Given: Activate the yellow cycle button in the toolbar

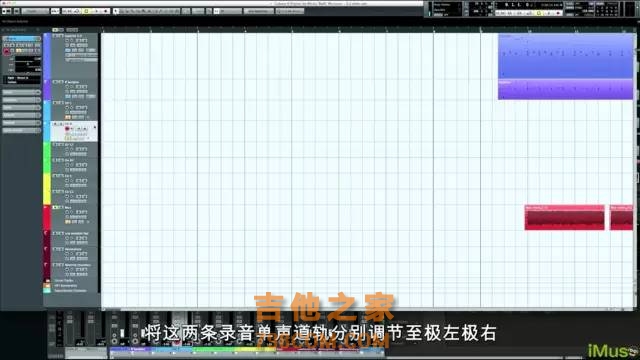Looking at the screenshot, I should click(x=86, y=11).
